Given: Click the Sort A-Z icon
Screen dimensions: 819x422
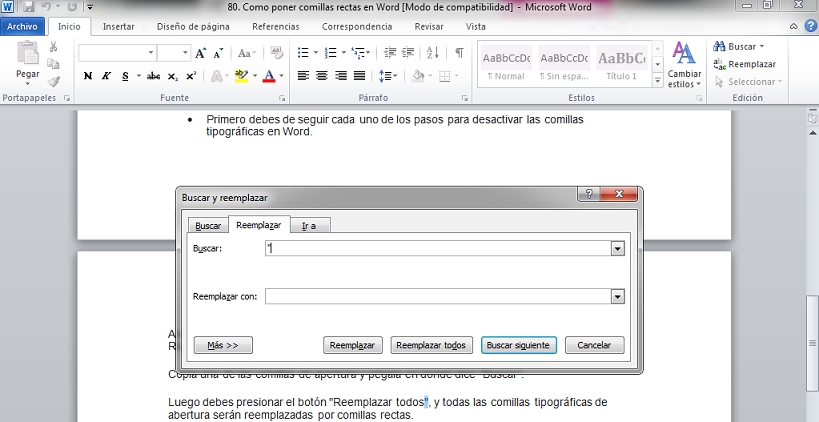Looking at the screenshot, I should point(432,53).
